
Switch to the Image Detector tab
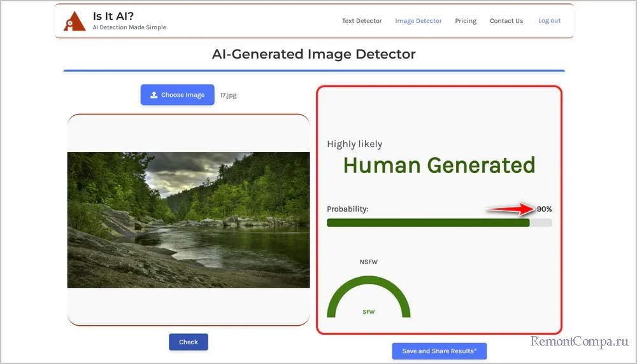(418, 21)
